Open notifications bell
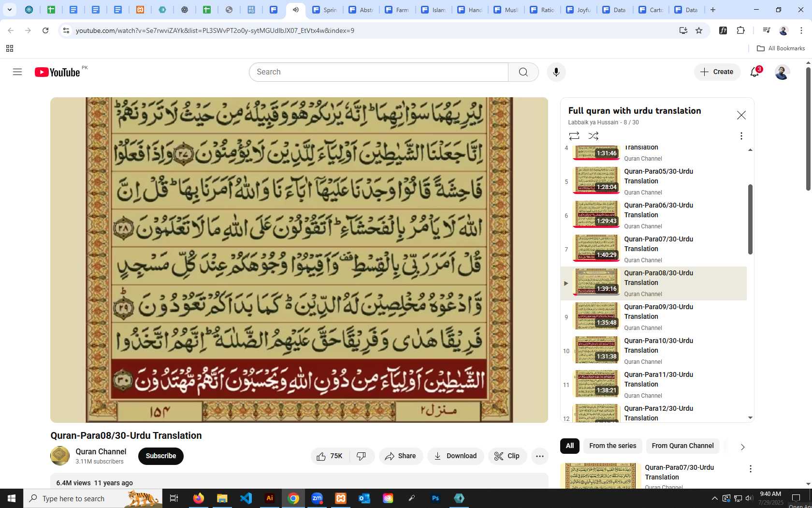The image size is (812, 508). [x=754, y=72]
